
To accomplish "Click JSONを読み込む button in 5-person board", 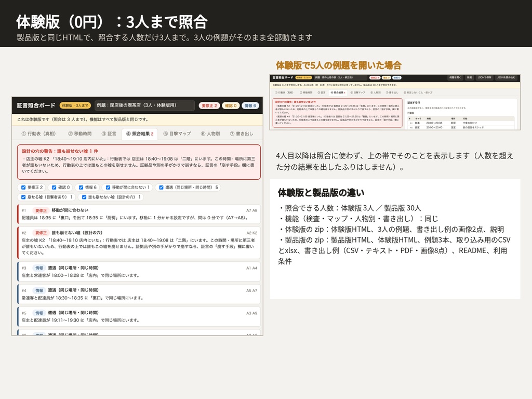I will (x=506, y=78).
